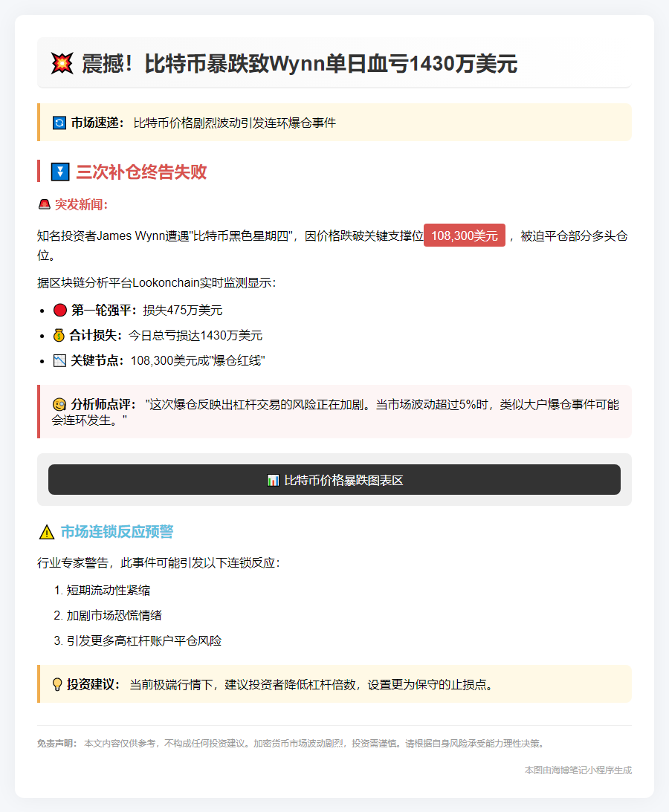
Task: Click the headline 比特币暴跌致Wynn单日血亏1430万美元
Action: (331, 64)
